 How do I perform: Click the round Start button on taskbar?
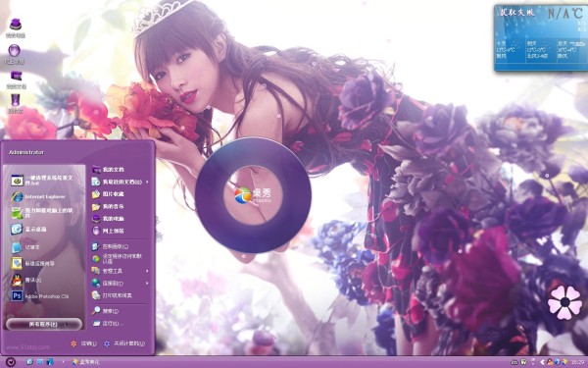point(11,362)
